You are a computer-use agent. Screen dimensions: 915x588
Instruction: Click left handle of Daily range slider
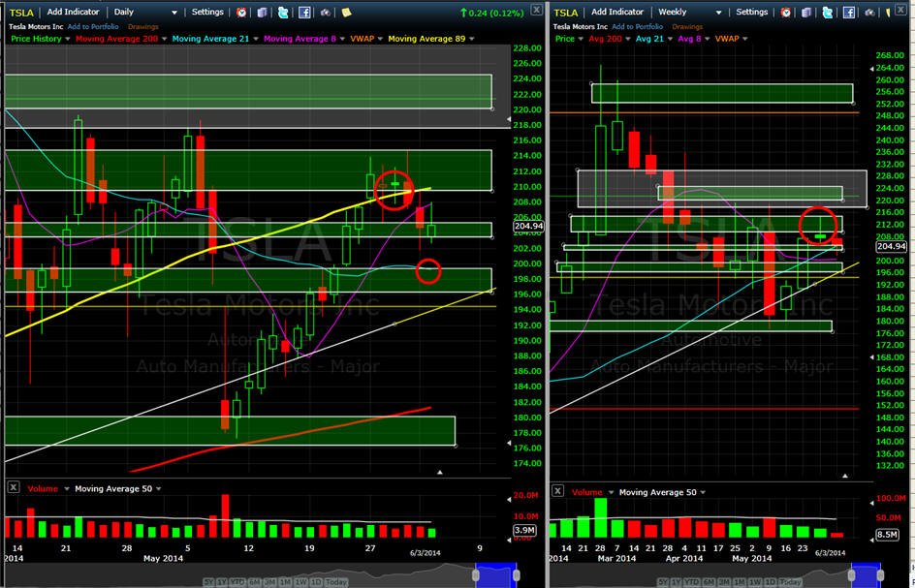point(476,575)
